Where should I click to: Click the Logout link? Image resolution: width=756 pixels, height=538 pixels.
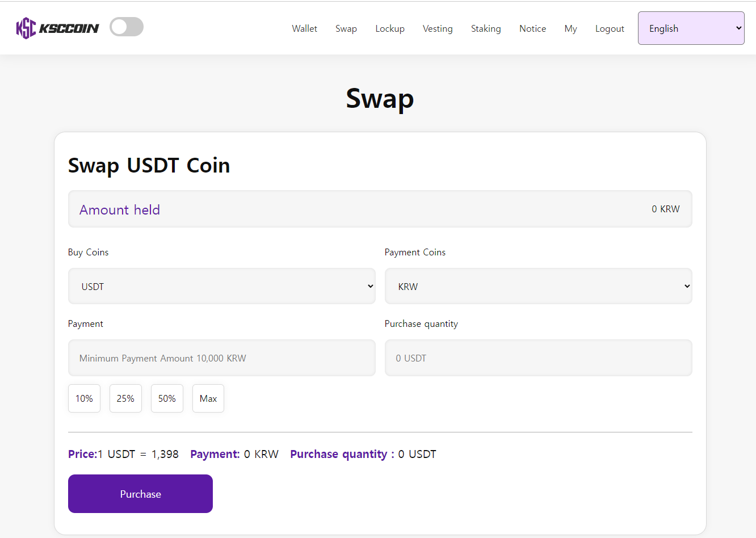pyautogui.click(x=610, y=28)
